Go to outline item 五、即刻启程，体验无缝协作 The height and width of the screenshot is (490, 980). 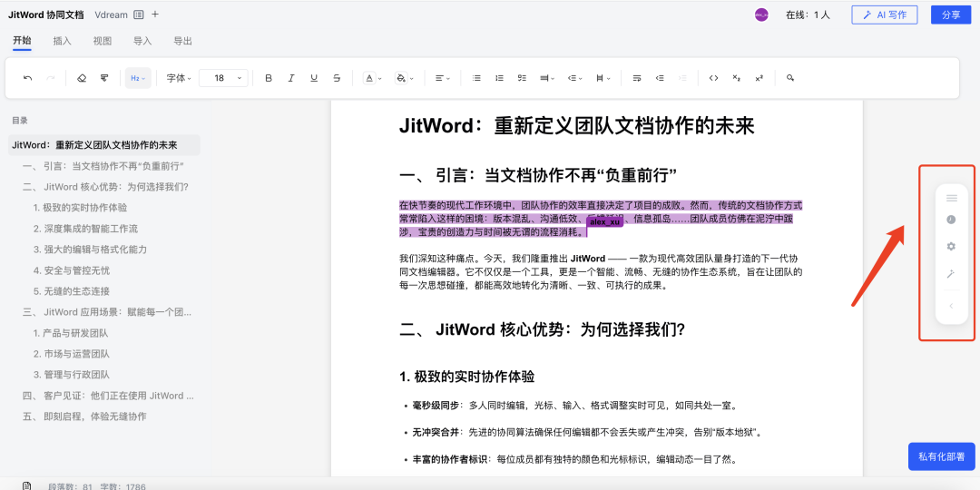coord(84,416)
